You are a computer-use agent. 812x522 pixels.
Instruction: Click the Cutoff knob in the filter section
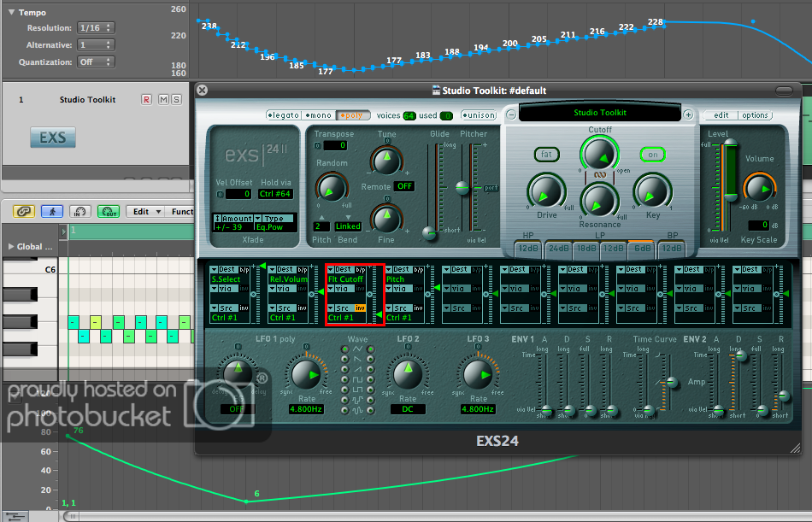pos(599,155)
